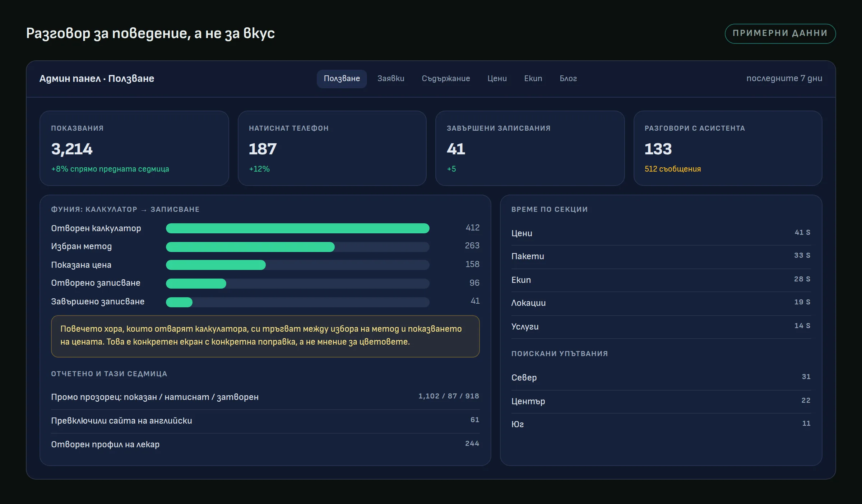Click the Завършено записване funnel bar

pos(297,302)
